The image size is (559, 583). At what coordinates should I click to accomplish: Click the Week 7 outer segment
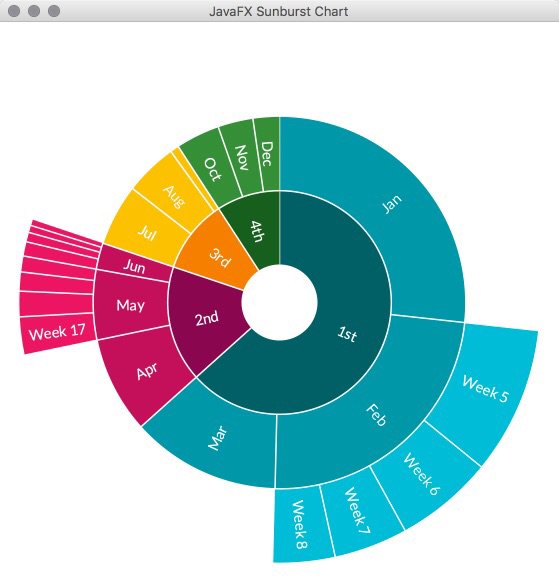358,512
